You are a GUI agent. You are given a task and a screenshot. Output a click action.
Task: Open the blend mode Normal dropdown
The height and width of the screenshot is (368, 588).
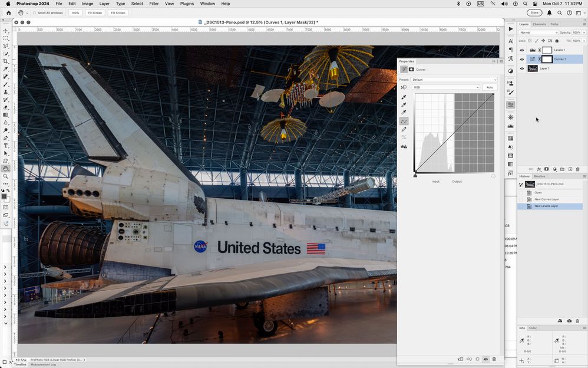tap(539, 32)
